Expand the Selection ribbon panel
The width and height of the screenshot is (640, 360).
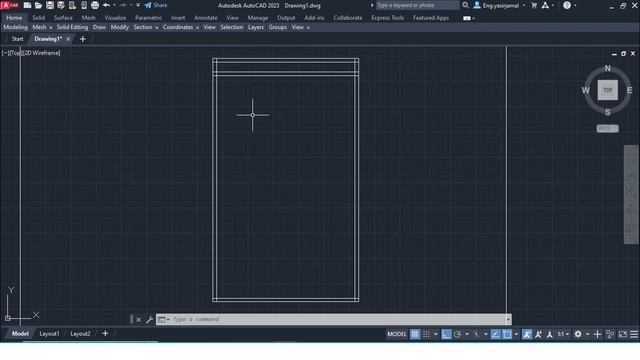click(232, 27)
